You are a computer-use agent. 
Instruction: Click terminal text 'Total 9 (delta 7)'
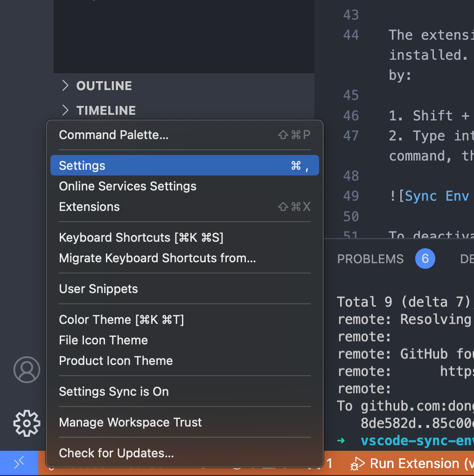(x=404, y=302)
